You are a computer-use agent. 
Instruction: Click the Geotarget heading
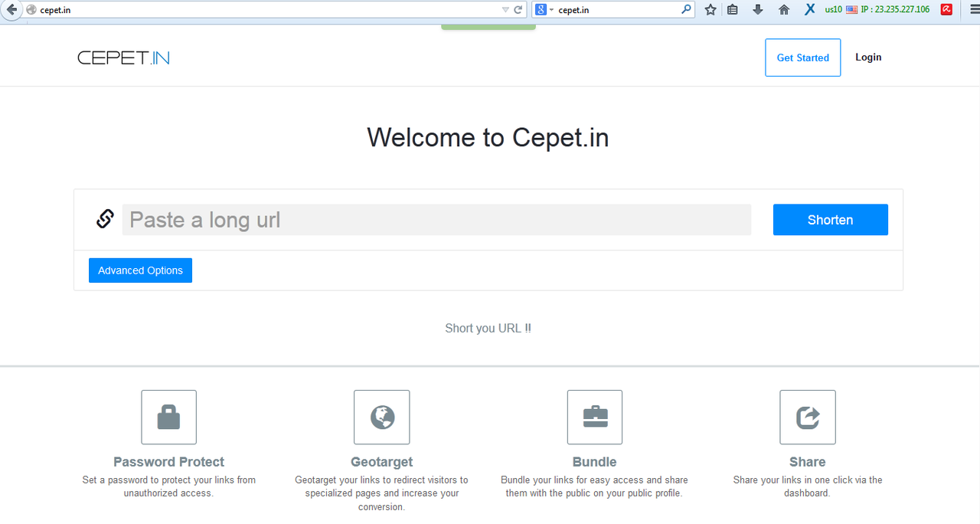point(382,462)
